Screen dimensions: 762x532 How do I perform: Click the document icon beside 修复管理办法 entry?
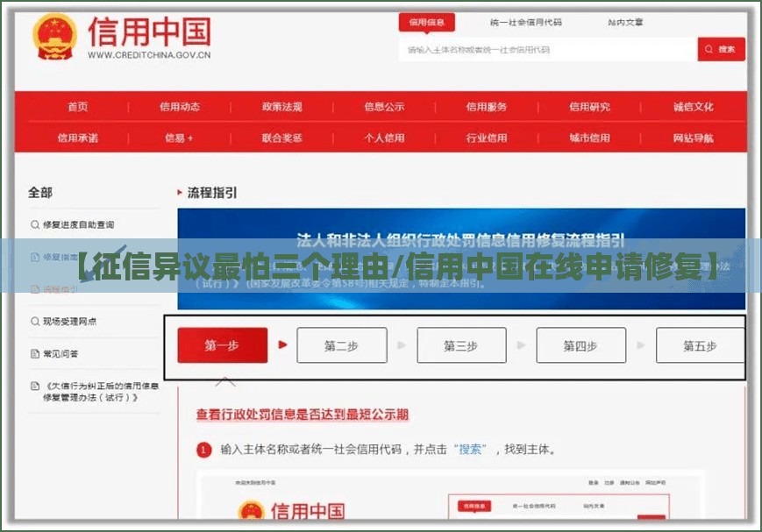click(x=35, y=386)
